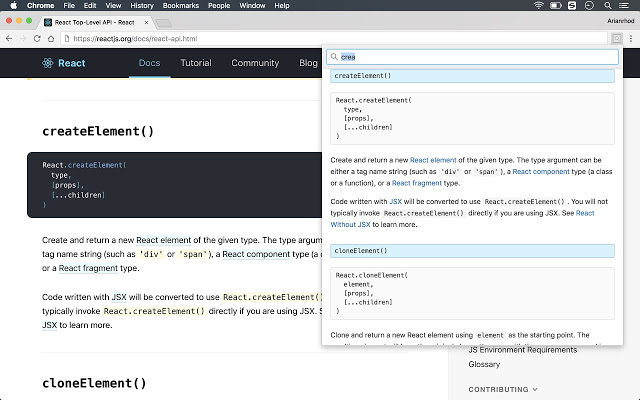
Task: Click React.cloneElement code snippet in popup
Action: click(x=472, y=293)
